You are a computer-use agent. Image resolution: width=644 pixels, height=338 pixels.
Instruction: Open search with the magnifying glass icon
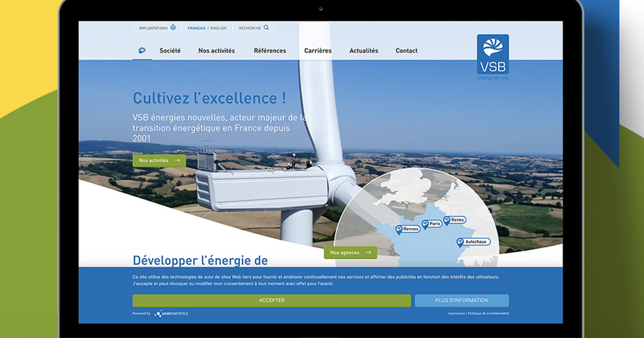tap(266, 27)
